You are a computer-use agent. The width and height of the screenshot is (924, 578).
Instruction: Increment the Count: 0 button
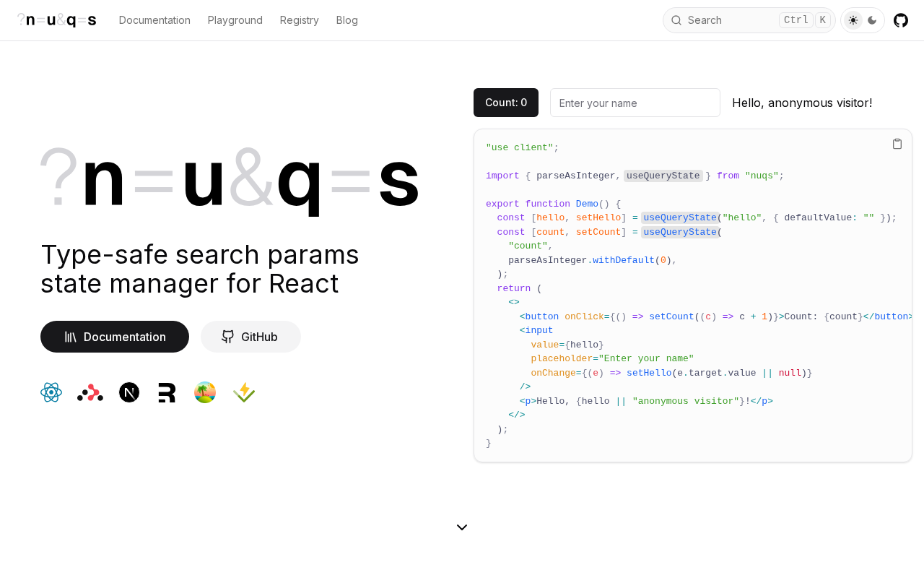(x=506, y=103)
